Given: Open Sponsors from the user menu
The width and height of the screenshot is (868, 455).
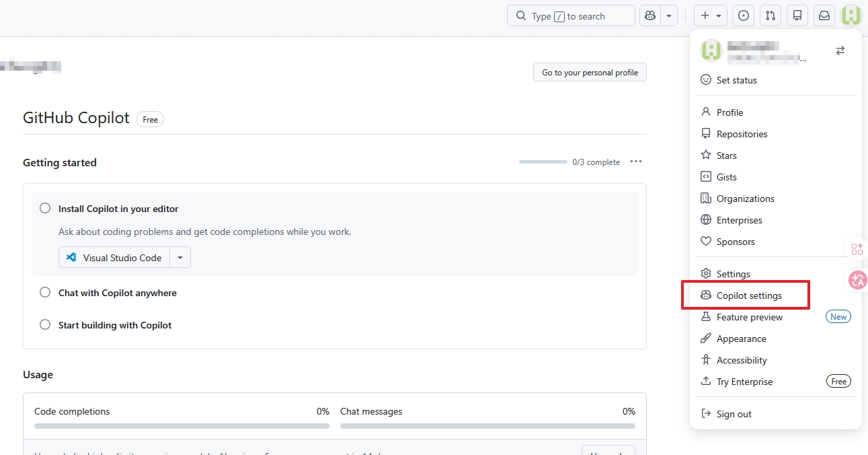Looking at the screenshot, I should [776, 242].
